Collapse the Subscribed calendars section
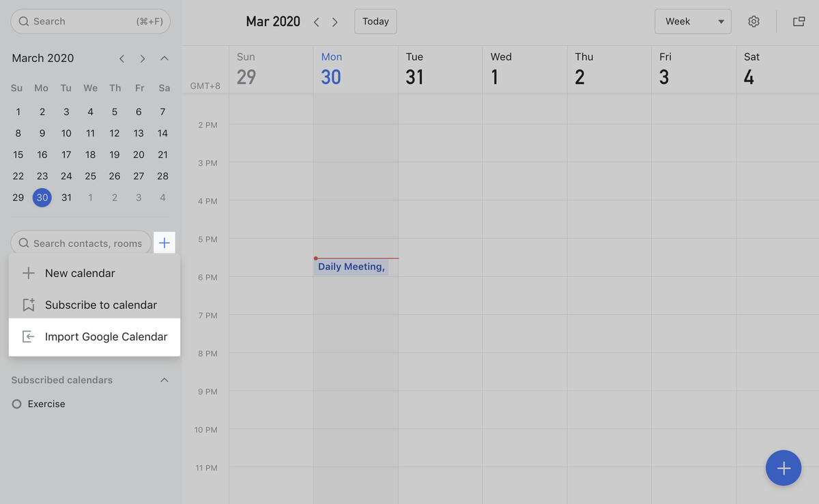 click(x=164, y=380)
